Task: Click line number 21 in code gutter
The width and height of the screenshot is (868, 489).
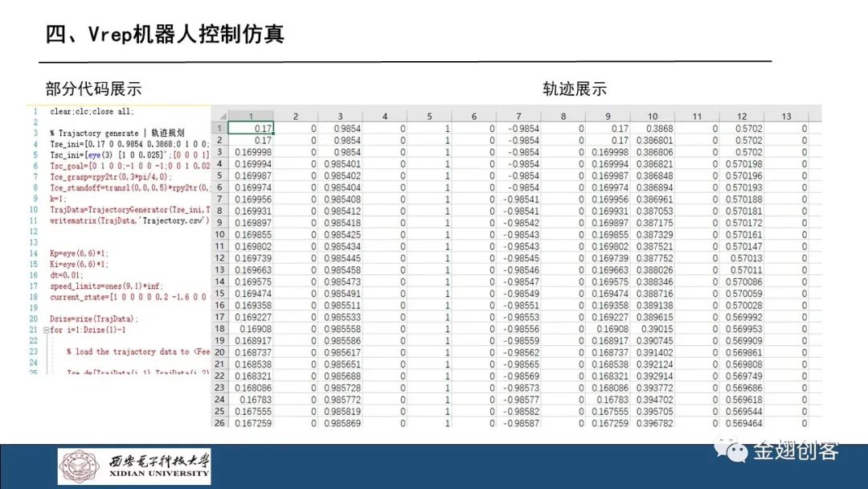Action: tap(35, 331)
